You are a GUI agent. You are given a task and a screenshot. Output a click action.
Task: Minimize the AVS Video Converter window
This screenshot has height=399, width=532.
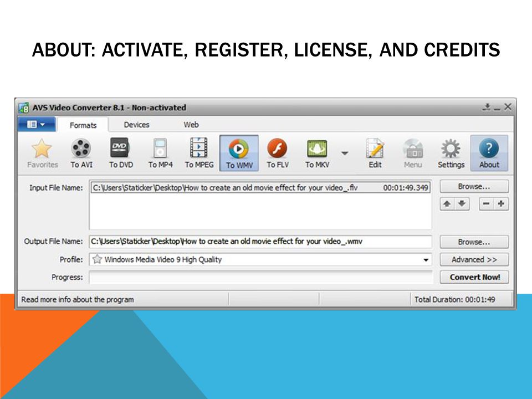(x=497, y=108)
